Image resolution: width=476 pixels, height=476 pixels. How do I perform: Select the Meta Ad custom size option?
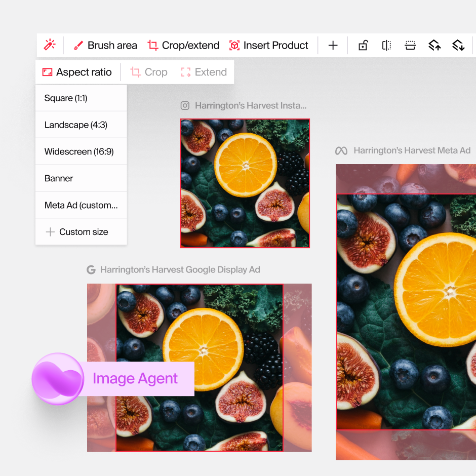click(x=81, y=205)
